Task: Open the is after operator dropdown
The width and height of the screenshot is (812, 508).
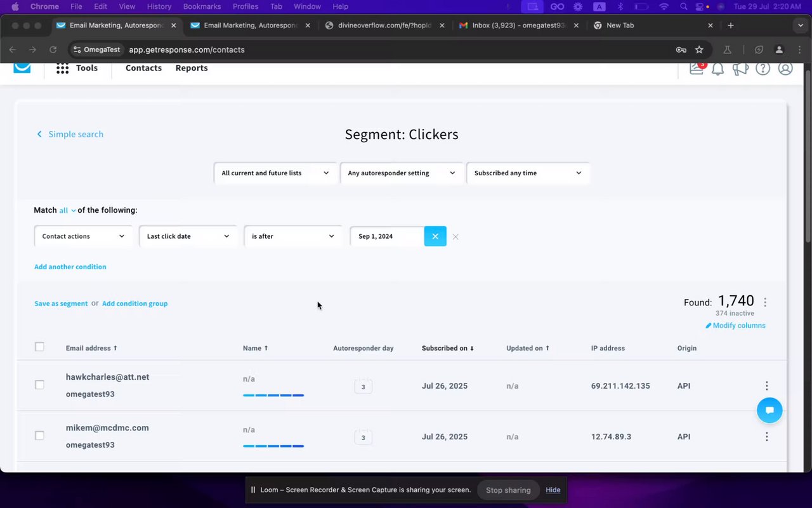Action: (x=292, y=236)
